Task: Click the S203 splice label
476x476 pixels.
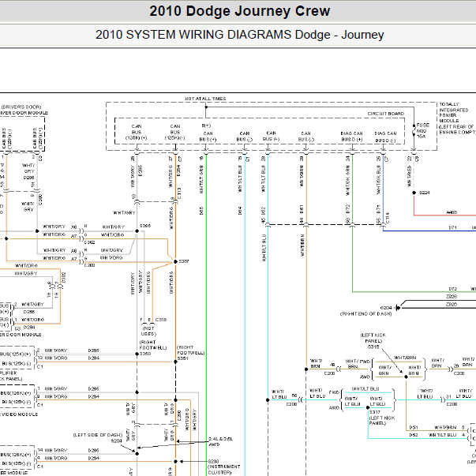Action: [x=213, y=462]
